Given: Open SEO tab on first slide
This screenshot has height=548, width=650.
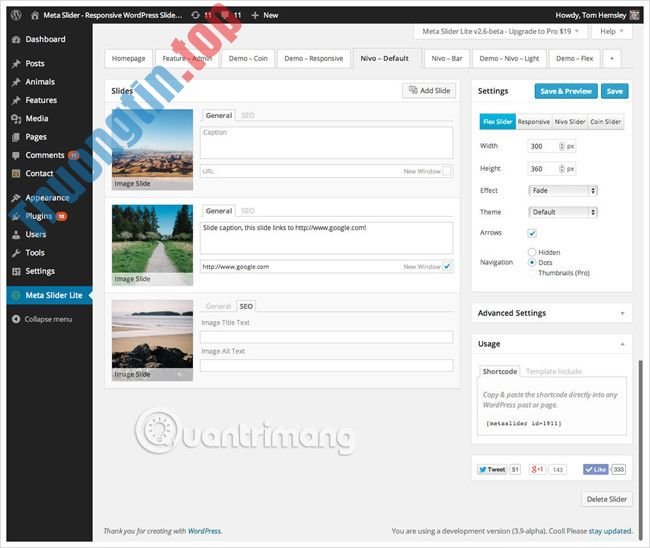Looking at the screenshot, I should point(247,116).
